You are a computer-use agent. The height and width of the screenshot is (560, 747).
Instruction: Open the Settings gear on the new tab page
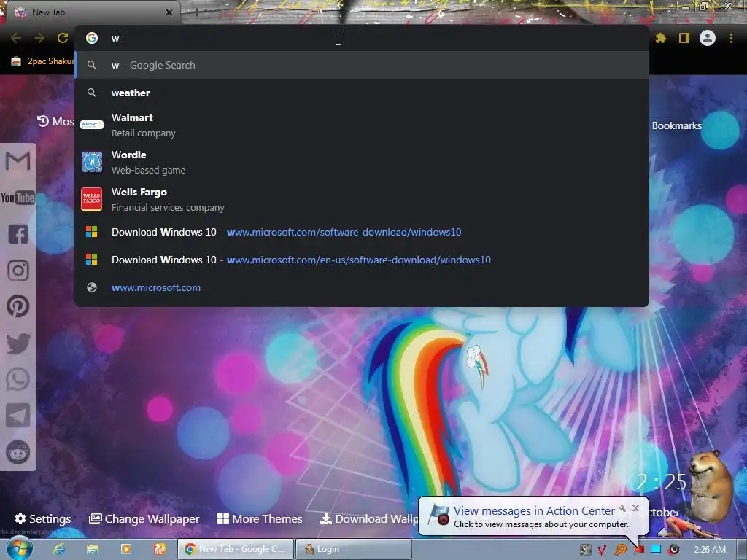click(43, 518)
